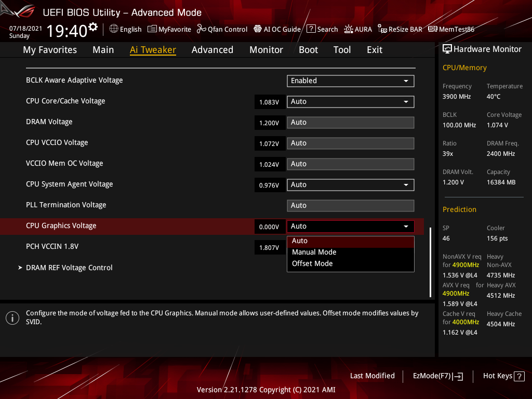Open AURA lighting settings
This screenshot has width=532, height=399.
click(x=358, y=29)
